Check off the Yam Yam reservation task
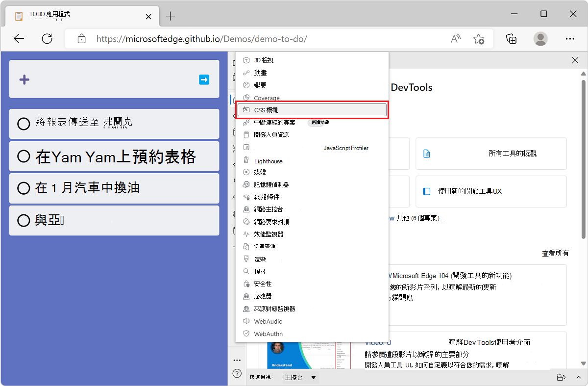Viewport: 588px width, 386px height. [24, 156]
